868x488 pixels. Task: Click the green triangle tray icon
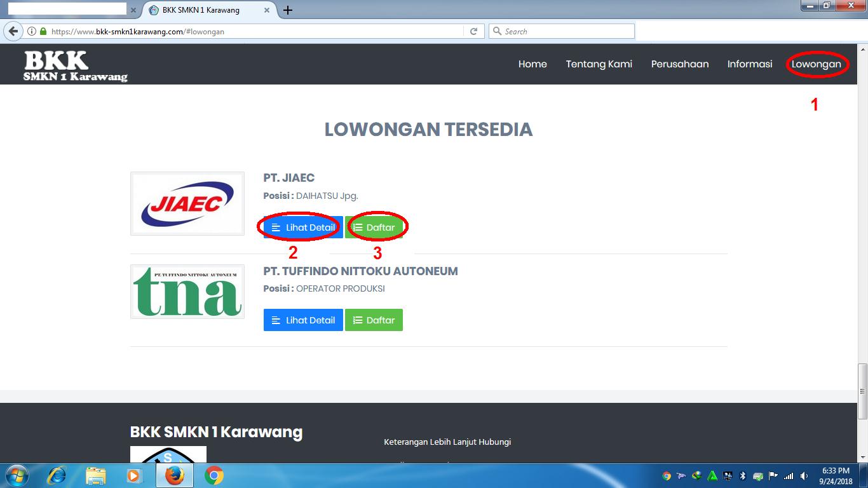(x=712, y=475)
